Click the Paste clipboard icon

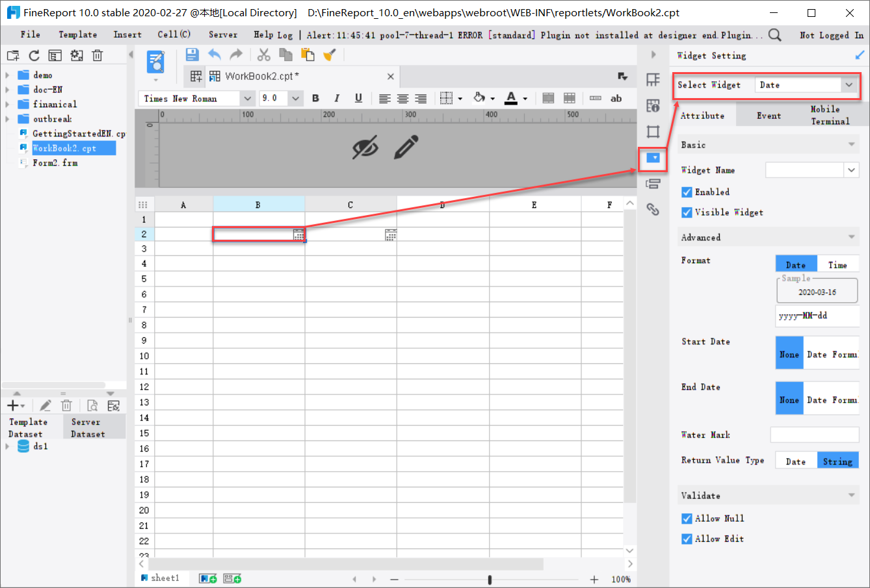pyautogui.click(x=308, y=55)
